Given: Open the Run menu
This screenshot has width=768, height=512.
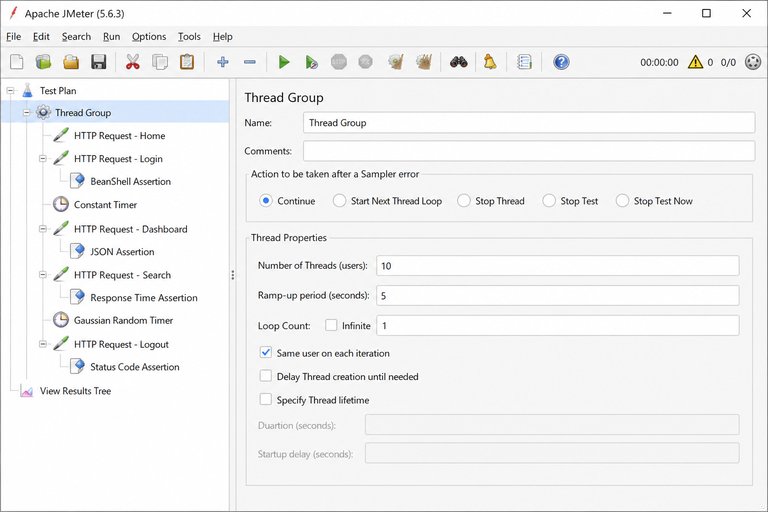Looking at the screenshot, I should 112,37.
